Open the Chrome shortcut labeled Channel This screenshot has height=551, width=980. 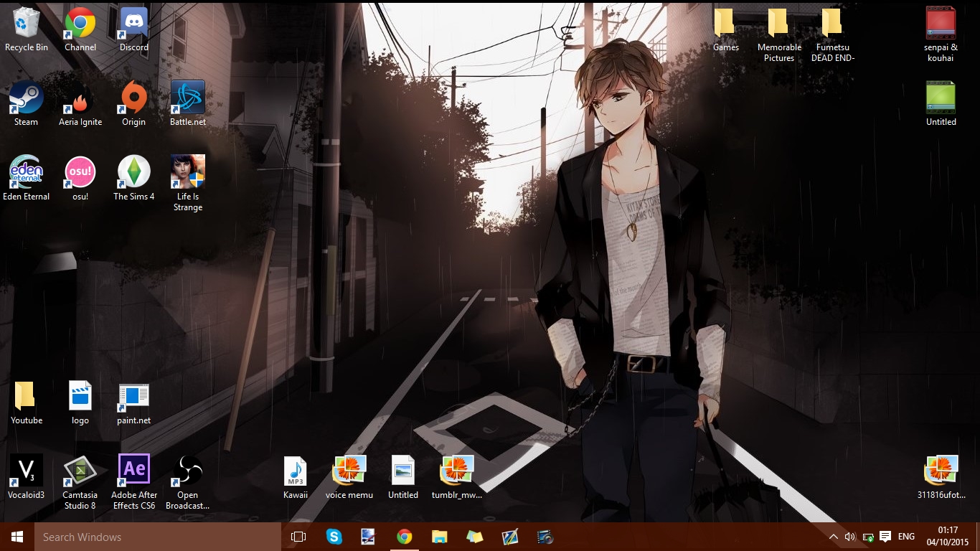click(80, 29)
